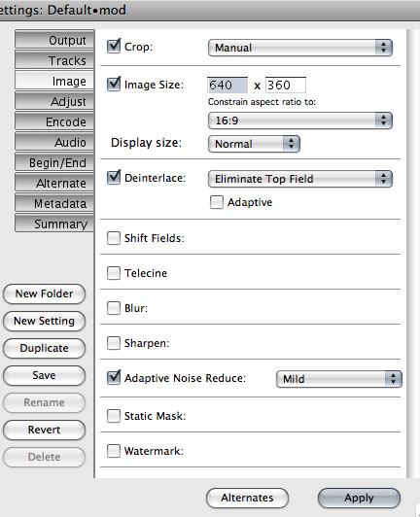Viewport: 420px width, 517px height.
Task: Open the Crop mode dropdown showing Manual
Action: coord(300,48)
